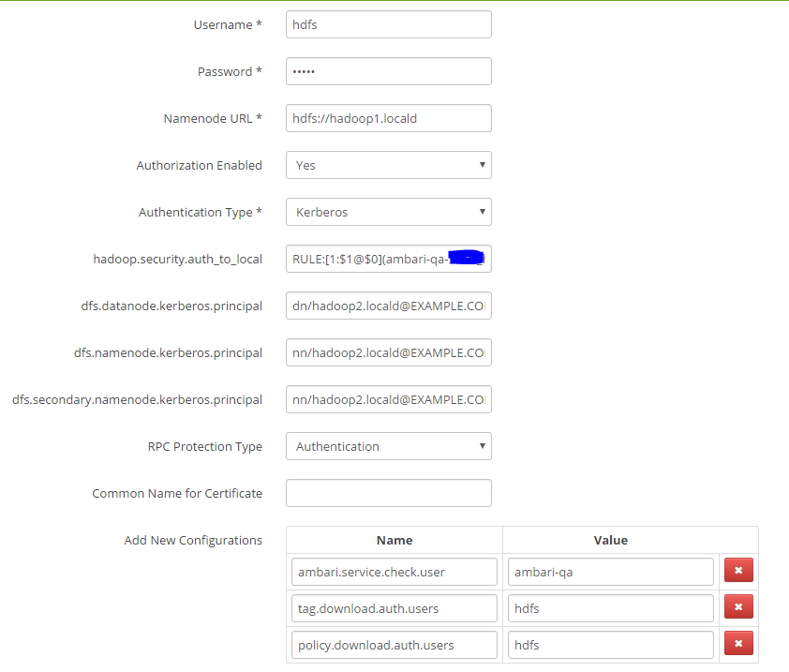The image size is (789, 672).
Task: Click the policy.download.auth.users name field
Action: (x=394, y=644)
